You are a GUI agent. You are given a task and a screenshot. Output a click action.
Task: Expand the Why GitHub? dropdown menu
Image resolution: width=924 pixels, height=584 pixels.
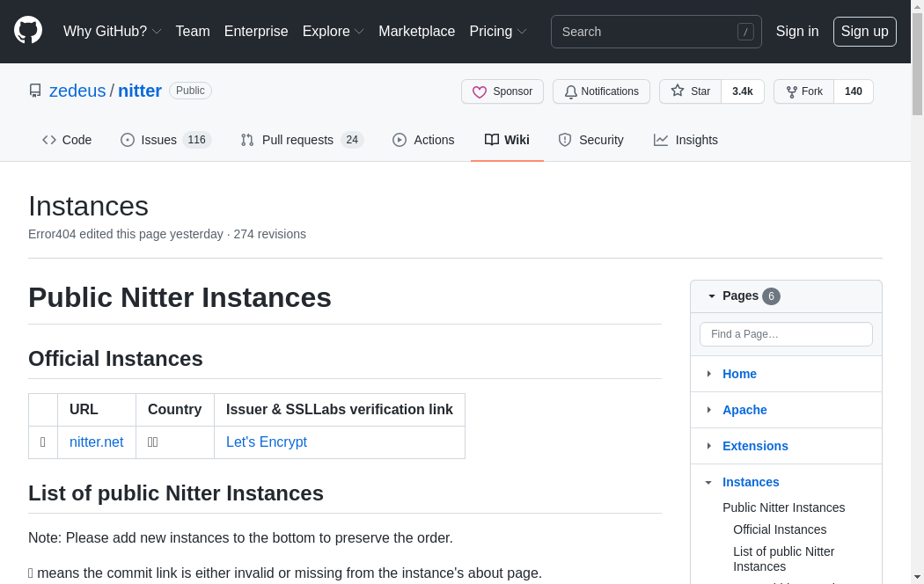[x=112, y=32]
